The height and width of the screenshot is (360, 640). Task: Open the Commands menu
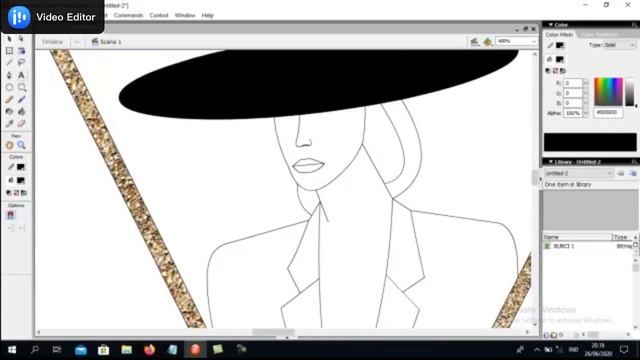click(x=129, y=15)
